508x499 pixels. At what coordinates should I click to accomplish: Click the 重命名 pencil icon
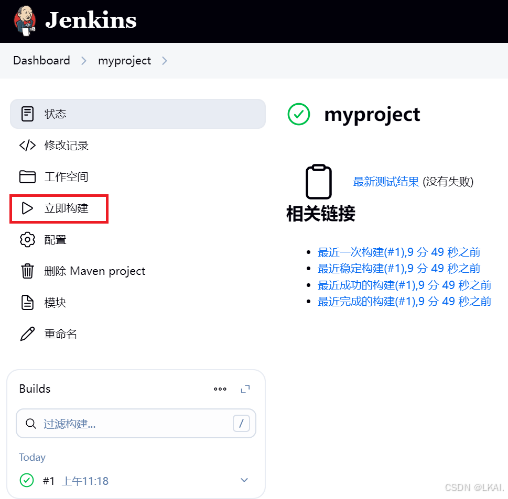[x=27, y=334]
